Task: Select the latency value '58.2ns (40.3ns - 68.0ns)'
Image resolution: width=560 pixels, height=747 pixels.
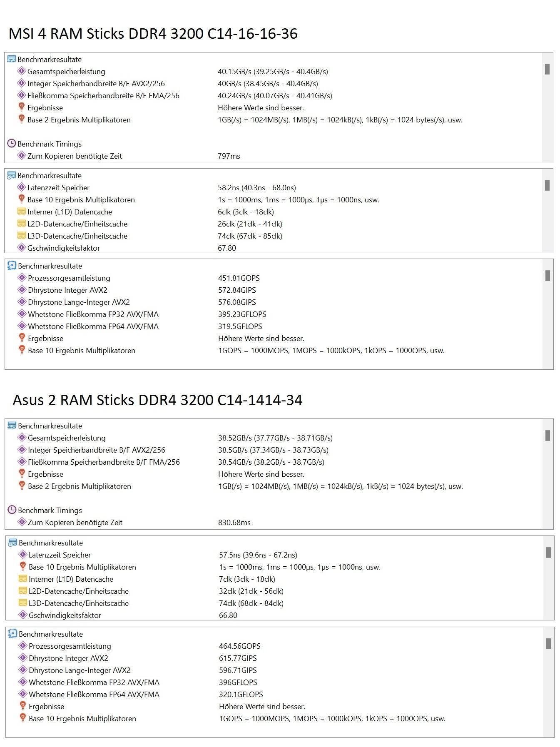Action: pos(256,188)
